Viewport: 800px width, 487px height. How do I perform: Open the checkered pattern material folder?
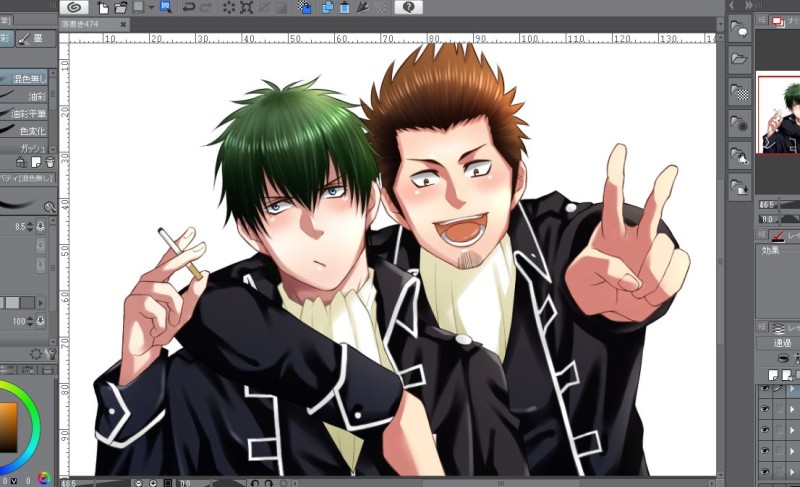(x=739, y=92)
